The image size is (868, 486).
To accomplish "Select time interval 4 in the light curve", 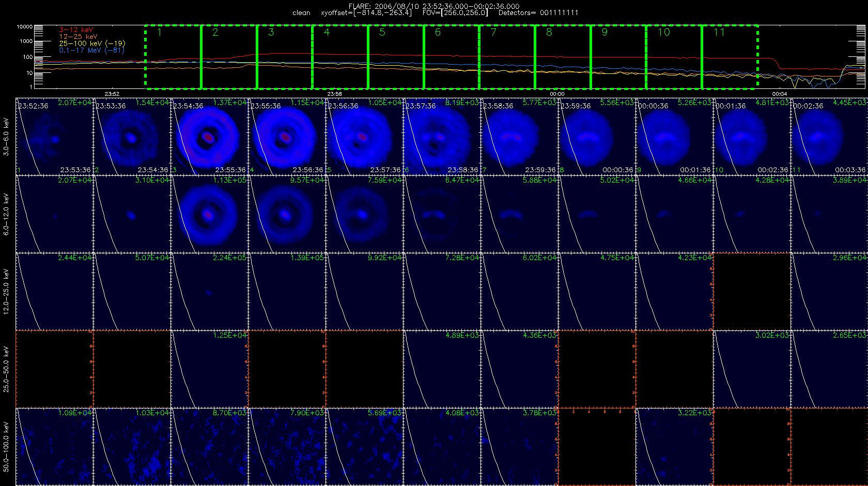I will coord(340,57).
